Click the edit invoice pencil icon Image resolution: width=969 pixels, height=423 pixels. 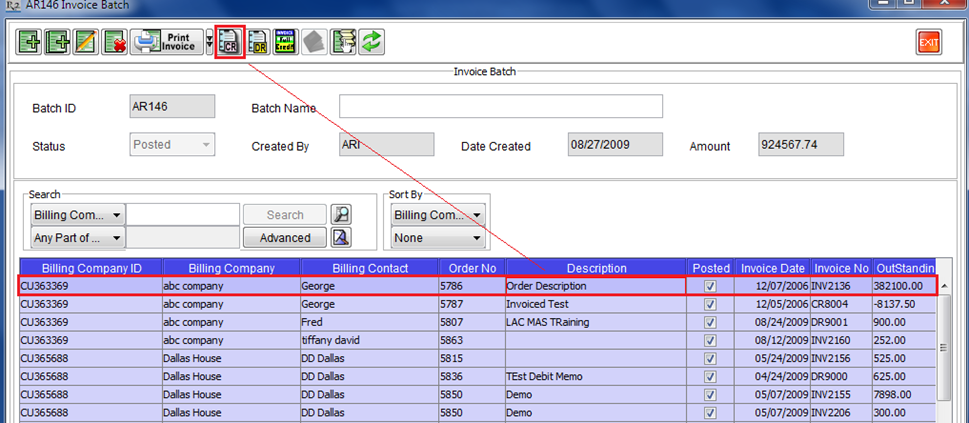click(86, 42)
